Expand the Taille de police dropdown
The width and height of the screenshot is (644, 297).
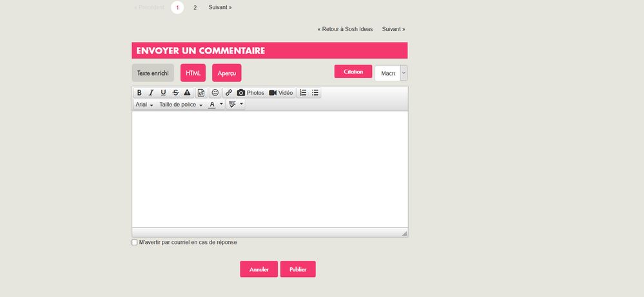pyautogui.click(x=181, y=105)
